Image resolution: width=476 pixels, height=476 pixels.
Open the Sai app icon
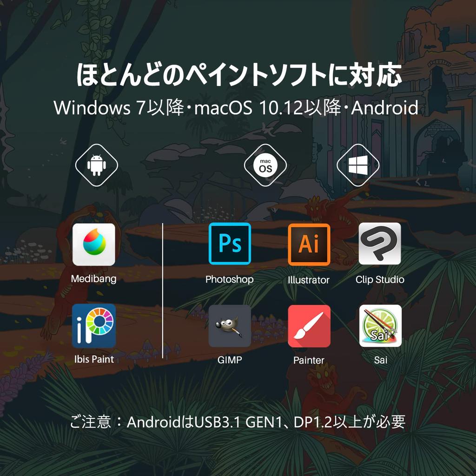pyautogui.click(x=380, y=326)
